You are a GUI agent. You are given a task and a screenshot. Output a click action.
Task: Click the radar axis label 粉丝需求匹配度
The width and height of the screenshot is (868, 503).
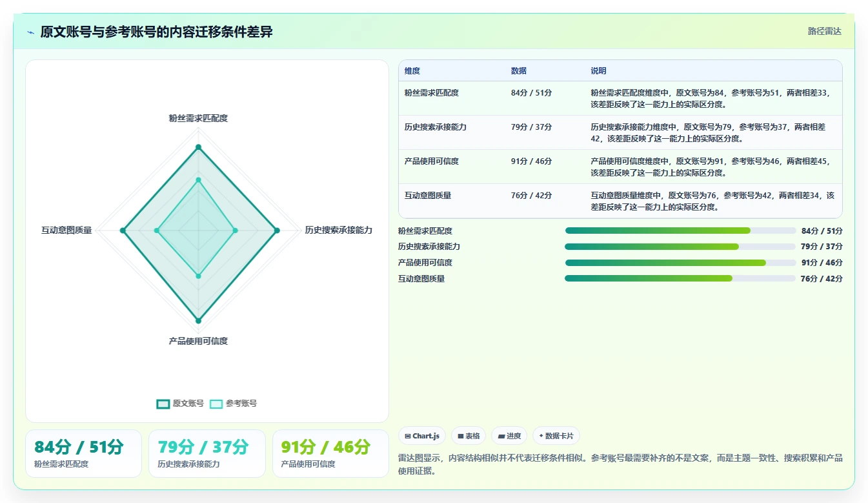click(x=198, y=118)
